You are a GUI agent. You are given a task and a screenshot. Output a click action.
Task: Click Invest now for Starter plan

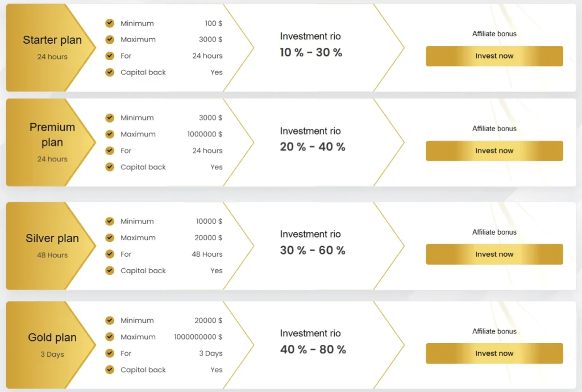[x=494, y=56]
